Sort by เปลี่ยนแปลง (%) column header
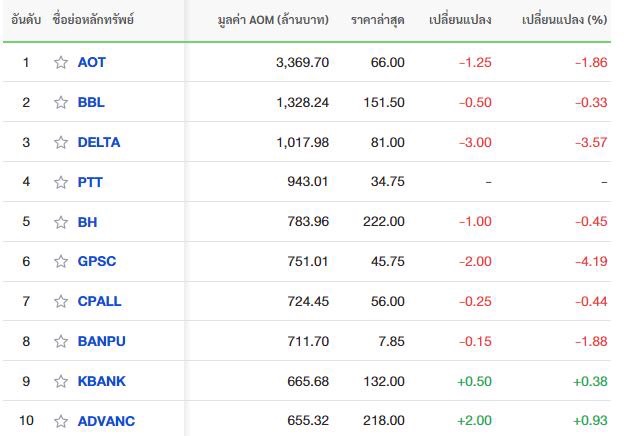This screenshot has width=633, height=436. [x=564, y=20]
